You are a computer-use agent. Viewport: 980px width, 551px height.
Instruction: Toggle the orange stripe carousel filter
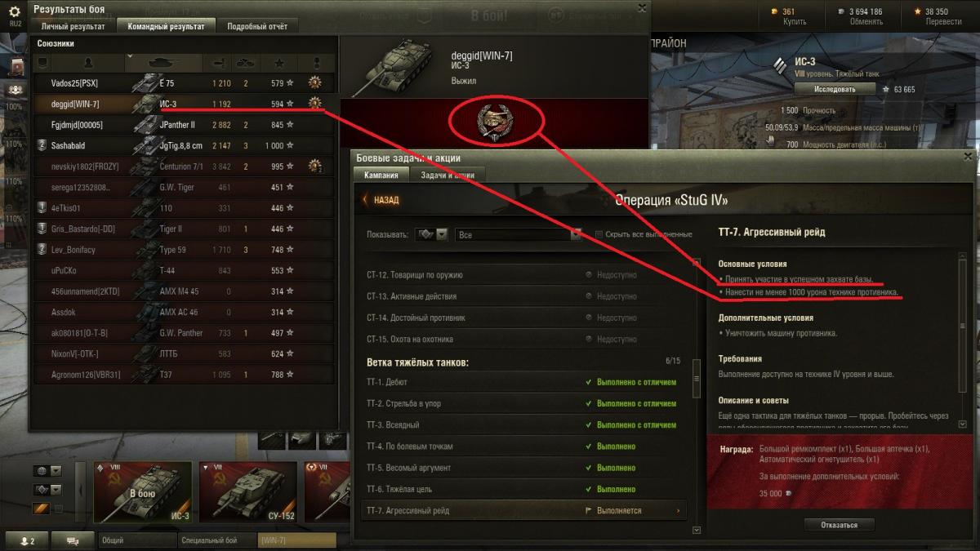point(41,509)
